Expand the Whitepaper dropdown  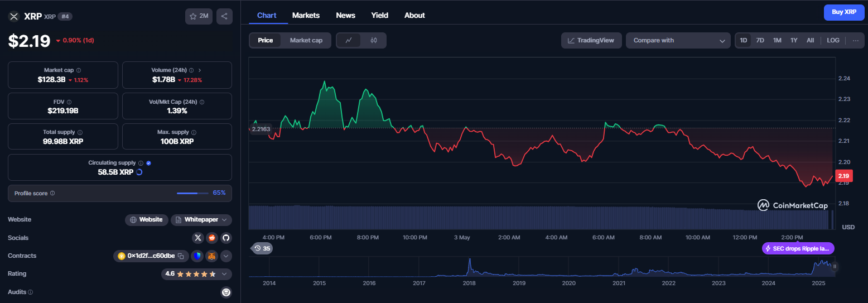click(x=201, y=220)
